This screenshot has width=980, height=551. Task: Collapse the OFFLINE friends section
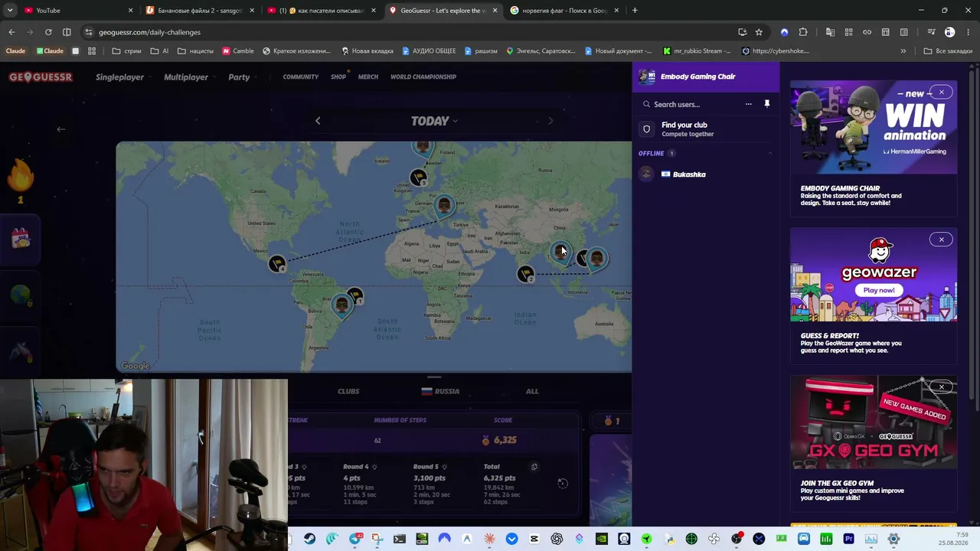(769, 153)
